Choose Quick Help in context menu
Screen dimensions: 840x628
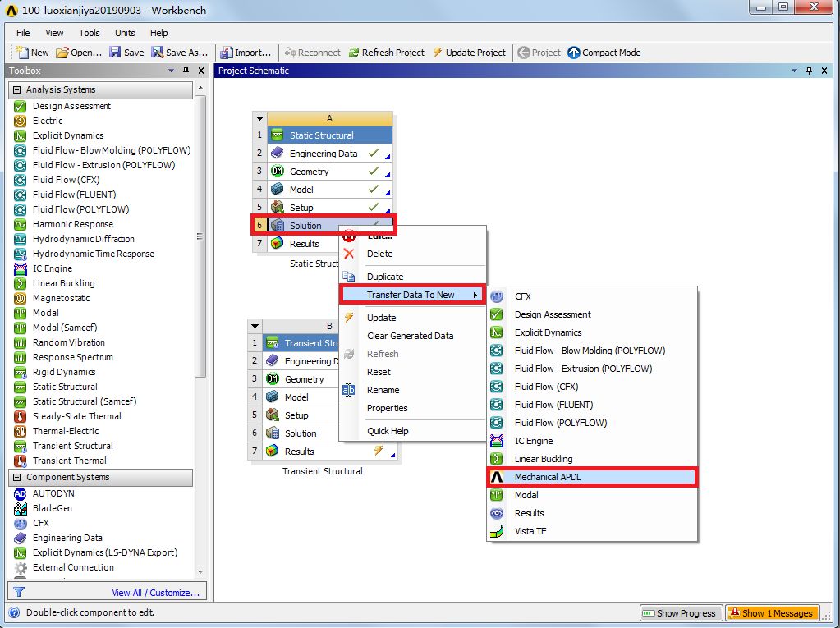click(x=412, y=431)
